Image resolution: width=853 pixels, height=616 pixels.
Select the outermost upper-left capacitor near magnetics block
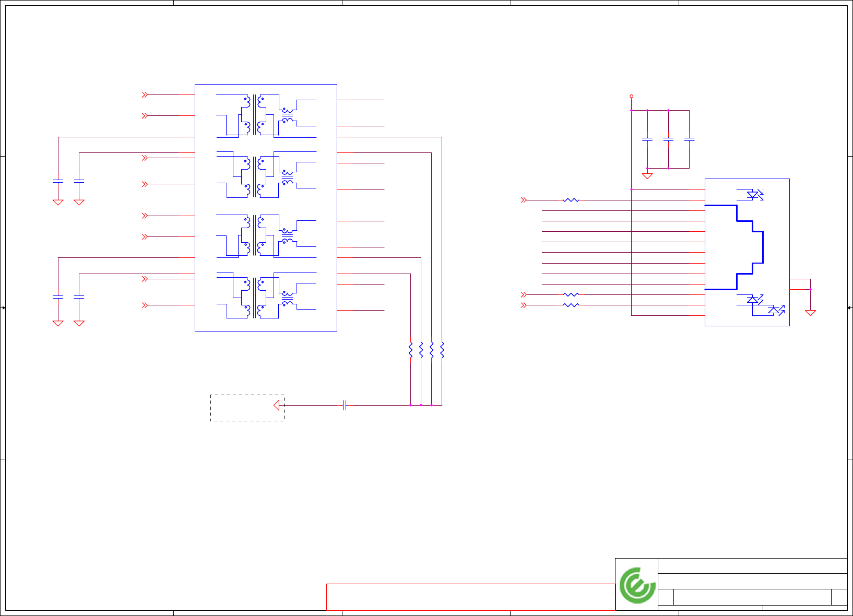click(58, 181)
